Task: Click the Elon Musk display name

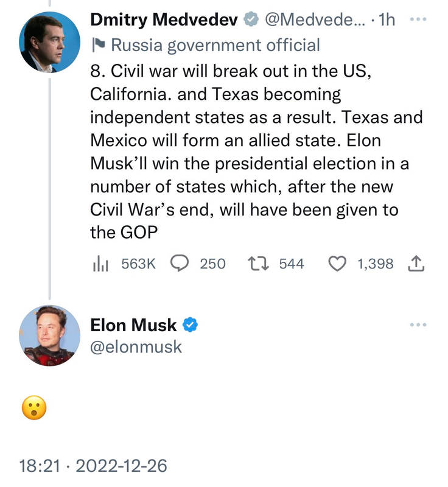Action: pyautogui.click(x=133, y=325)
